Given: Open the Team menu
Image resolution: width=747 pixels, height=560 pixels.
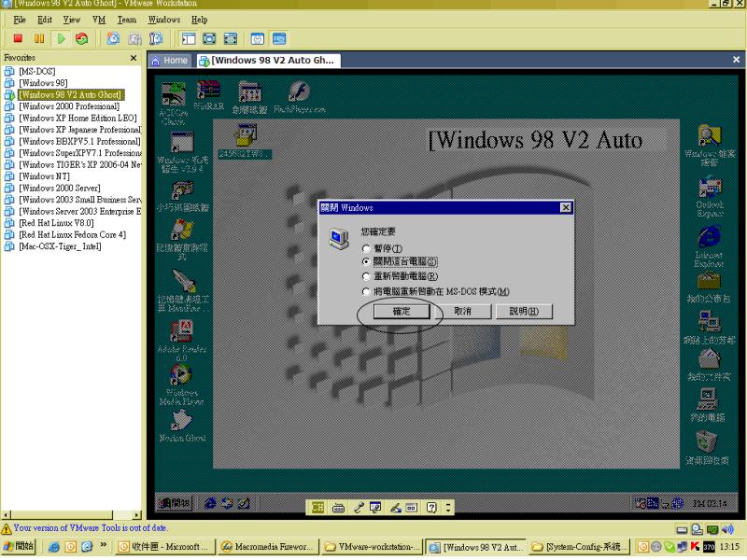Looking at the screenshot, I should click(x=127, y=20).
